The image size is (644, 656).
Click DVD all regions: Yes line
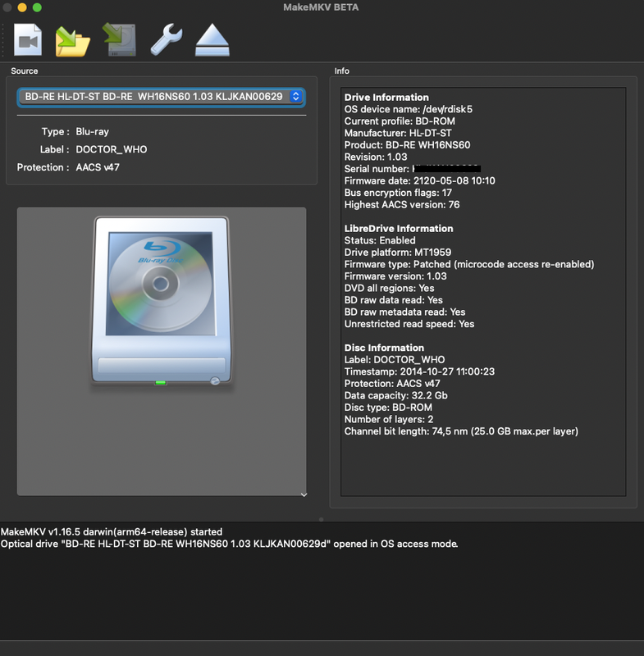click(389, 289)
